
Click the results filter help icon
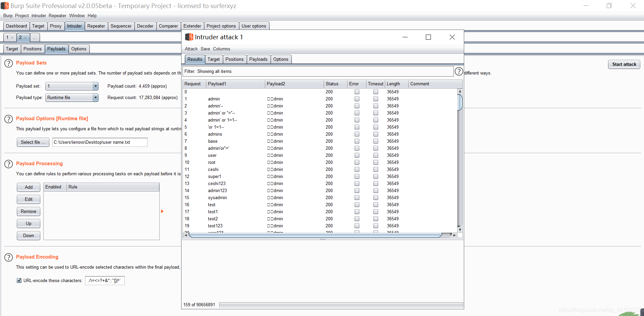tap(459, 71)
